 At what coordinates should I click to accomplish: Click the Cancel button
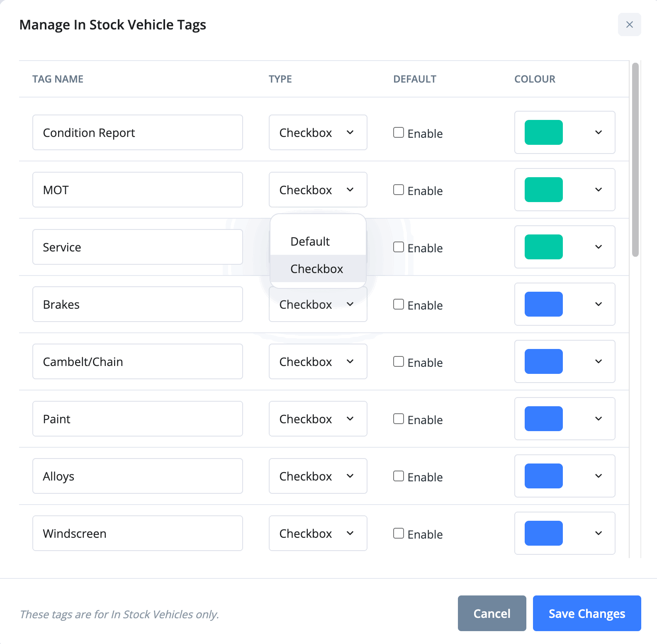point(492,613)
